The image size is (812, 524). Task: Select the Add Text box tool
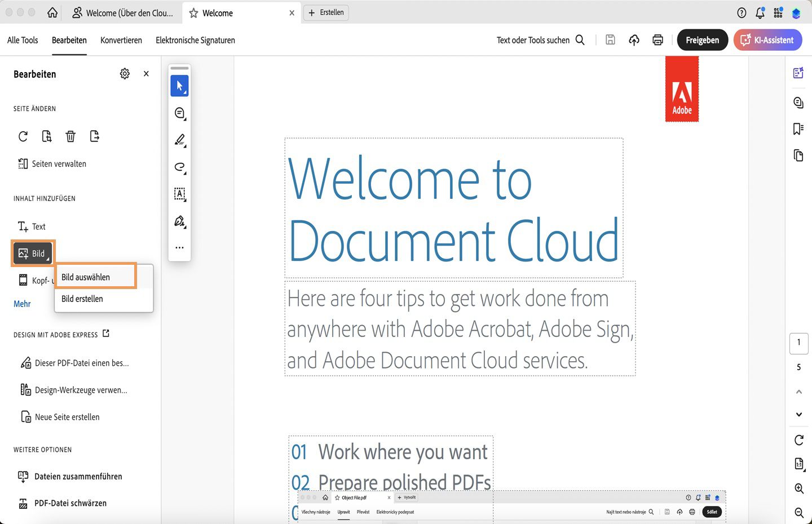coord(179,194)
